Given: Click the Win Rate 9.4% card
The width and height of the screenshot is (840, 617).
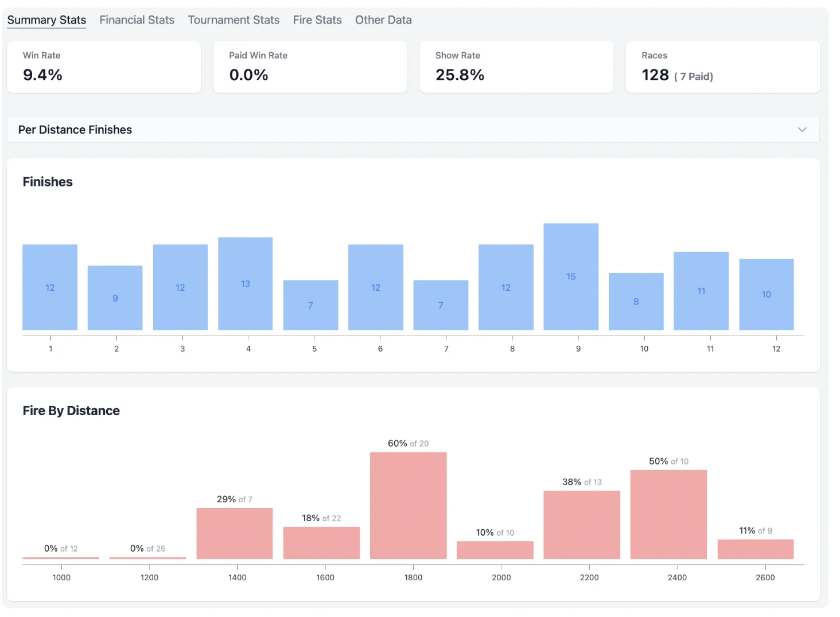Looking at the screenshot, I should 104,67.
